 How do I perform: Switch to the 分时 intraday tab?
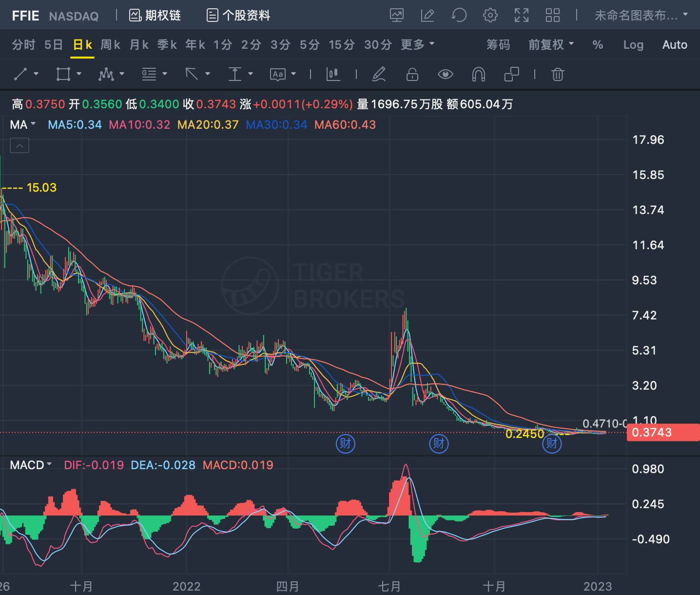click(x=23, y=45)
